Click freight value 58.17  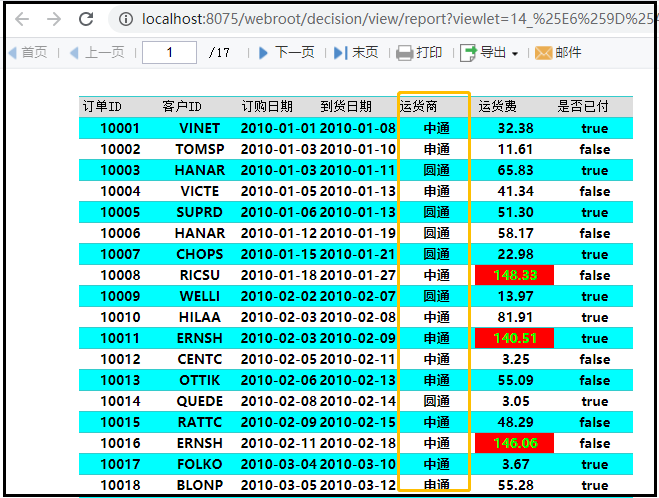(x=516, y=233)
